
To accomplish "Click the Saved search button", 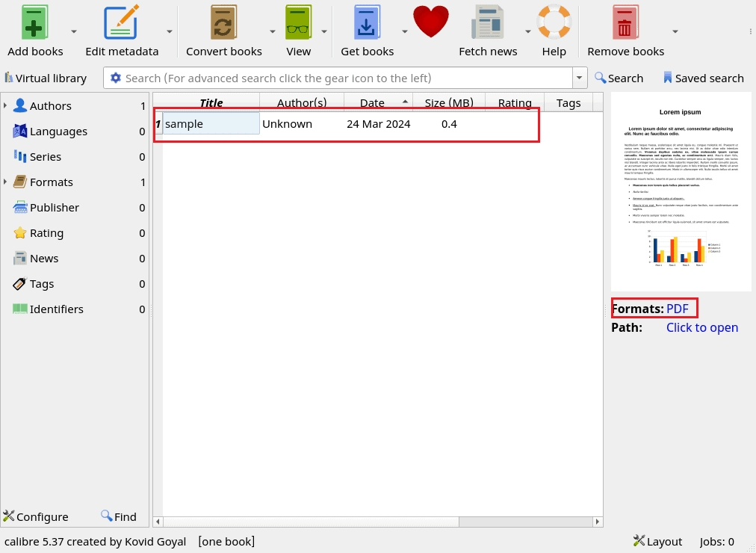I will (704, 78).
